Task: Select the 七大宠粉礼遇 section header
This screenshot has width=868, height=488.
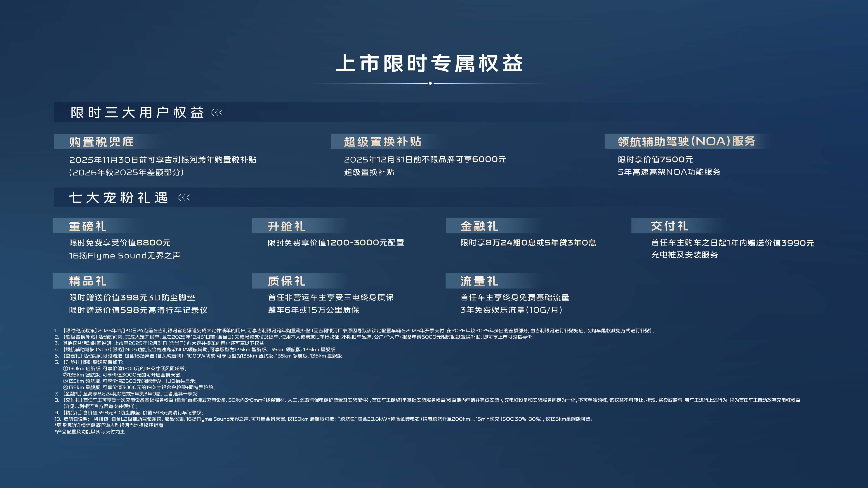Action: point(119,197)
